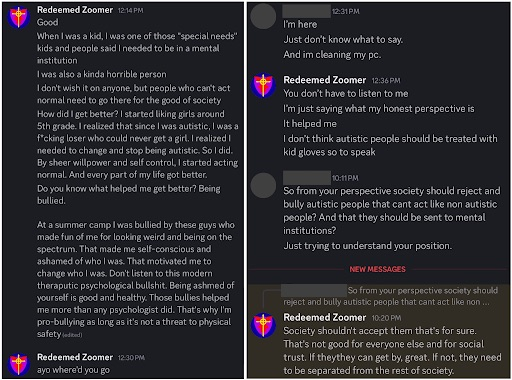Click Redeemed Zoomer avatar beside 12:14 PM message

[19, 17]
